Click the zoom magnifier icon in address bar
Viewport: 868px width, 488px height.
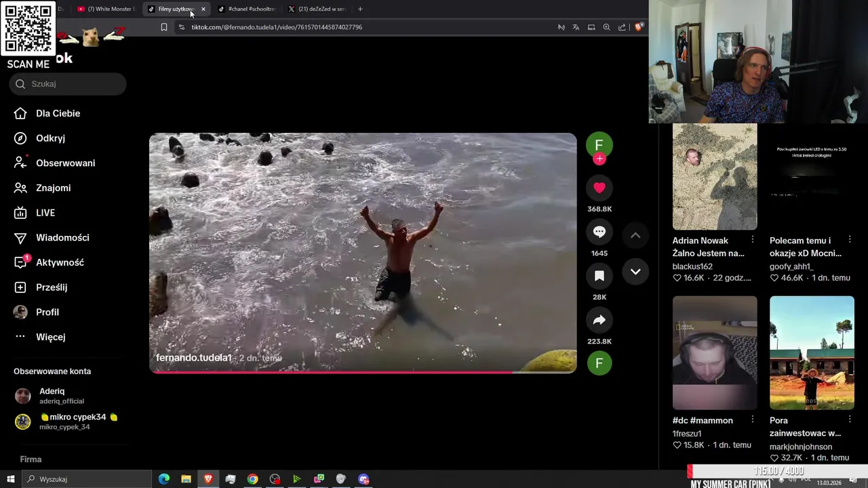pyautogui.click(x=606, y=27)
